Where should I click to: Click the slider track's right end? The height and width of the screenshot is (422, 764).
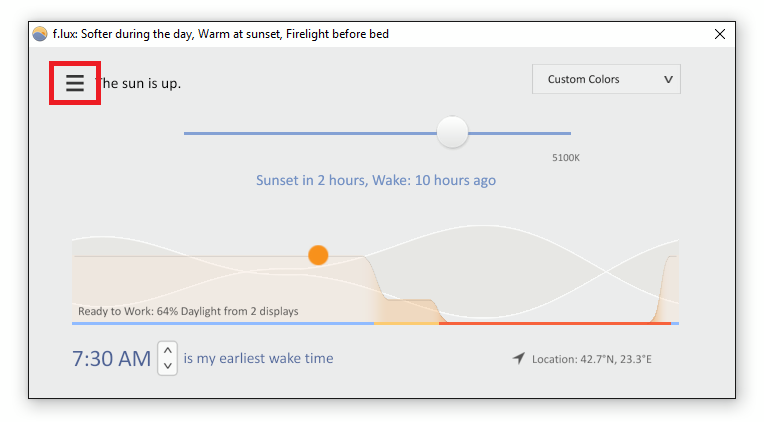[566, 133]
